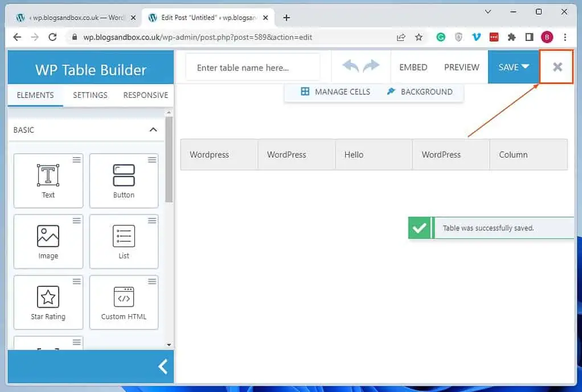Click the EMBED button
The height and width of the screenshot is (392, 582).
point(413,67)
